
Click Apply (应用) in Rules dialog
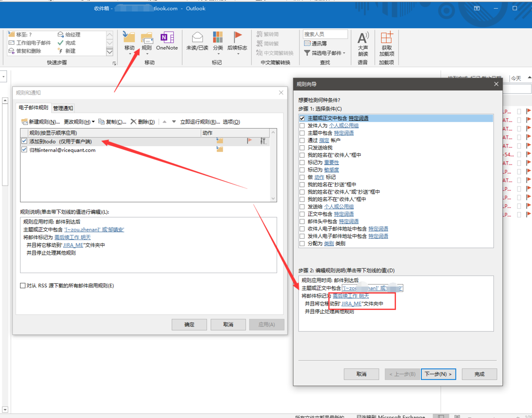tap(267, 325)
